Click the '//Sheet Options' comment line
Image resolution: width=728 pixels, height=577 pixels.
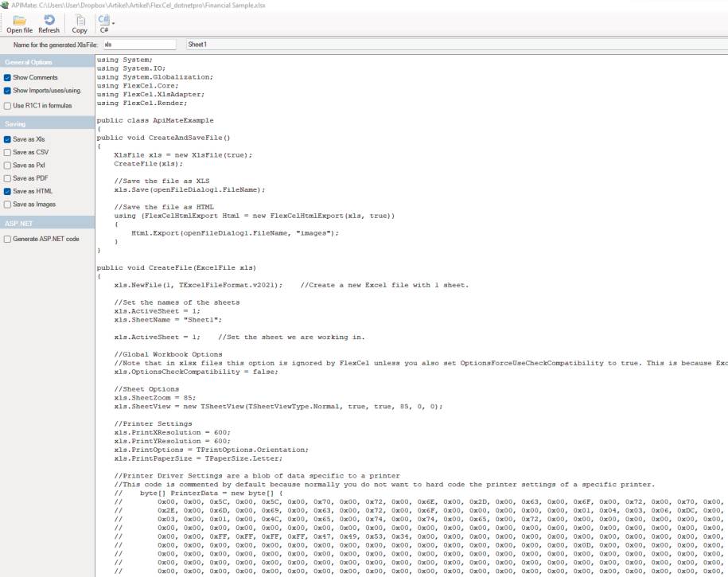click(x=146, y=389)
